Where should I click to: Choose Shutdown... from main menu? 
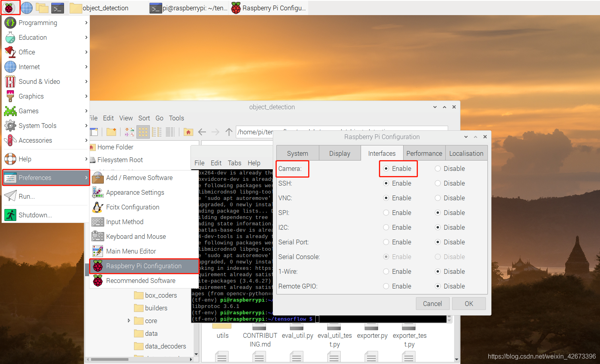point(46,215)
